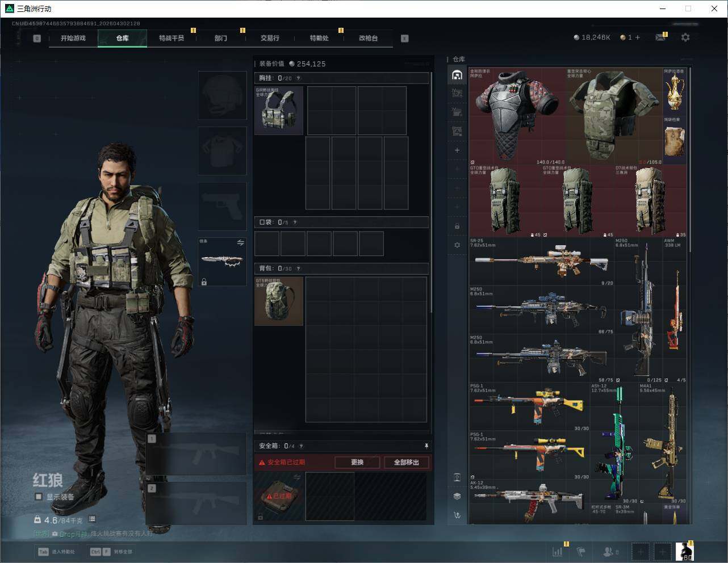Click primary weapon slot 1

pyautogui.click(x=196, y=453)
